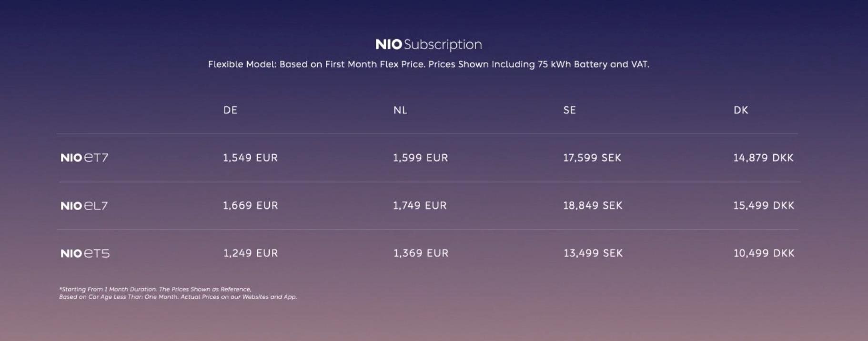Click the NIO ET5 model logo
Screen dimensions: 868x341
[85, 253]
